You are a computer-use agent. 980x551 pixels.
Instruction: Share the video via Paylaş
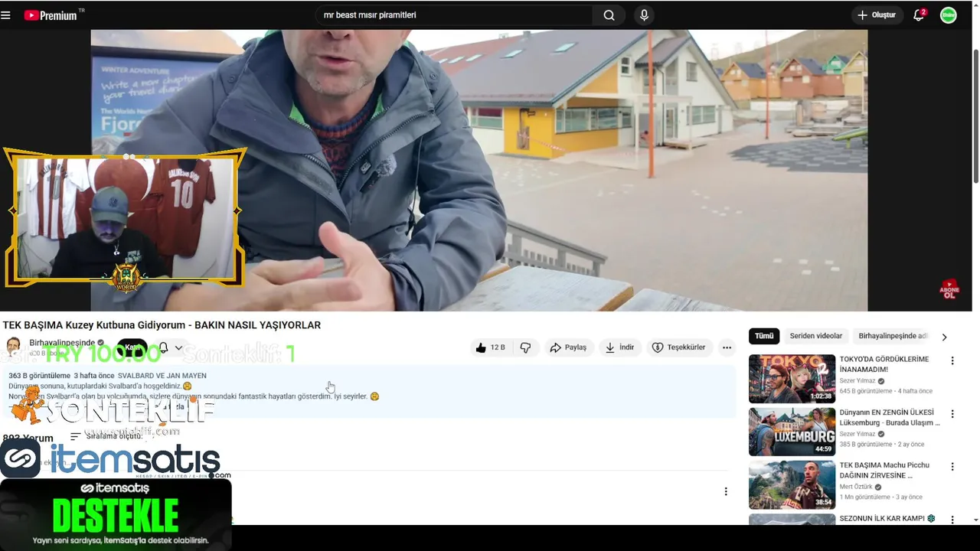click(568, 347)
